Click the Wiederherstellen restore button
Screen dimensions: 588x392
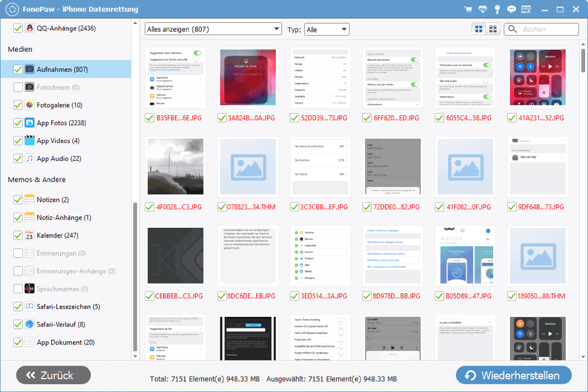[514, 375]
